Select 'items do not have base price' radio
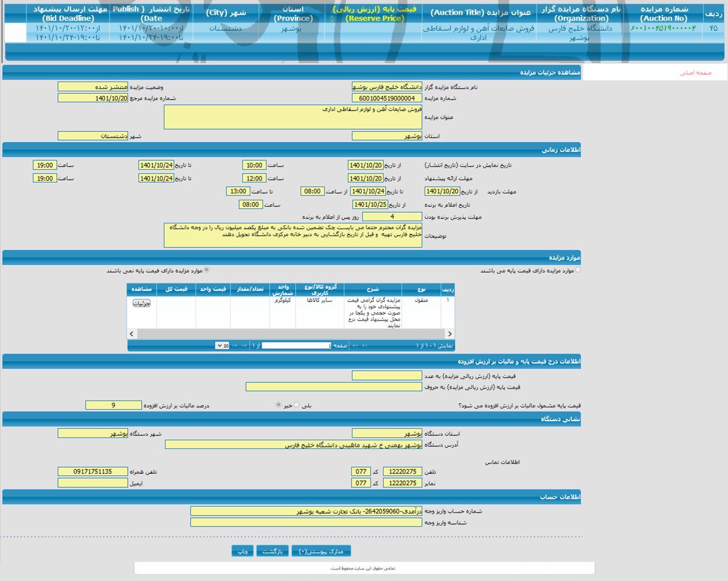The height and width of the screenshot is (581, 728). click(207, 270)
